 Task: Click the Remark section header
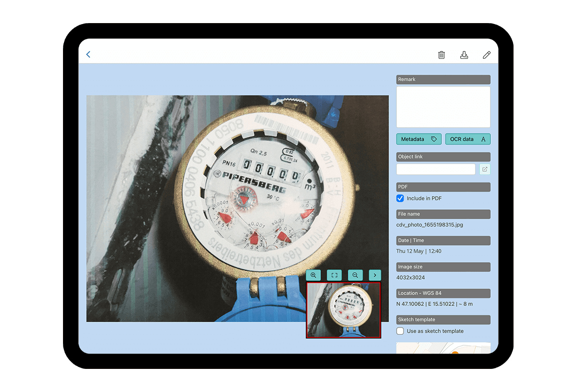point(443,79)
